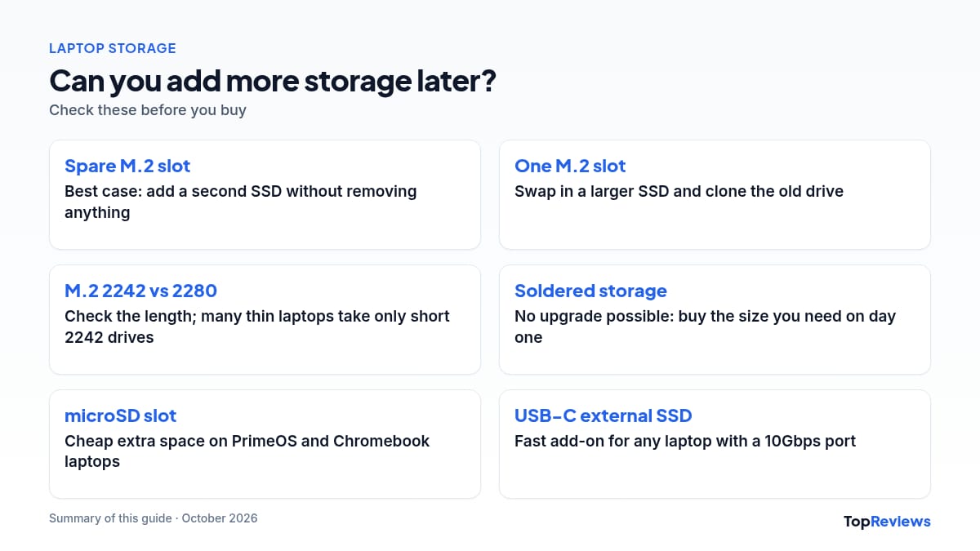Select 'Swap in a larger SSD' description text

pos(679,191)
